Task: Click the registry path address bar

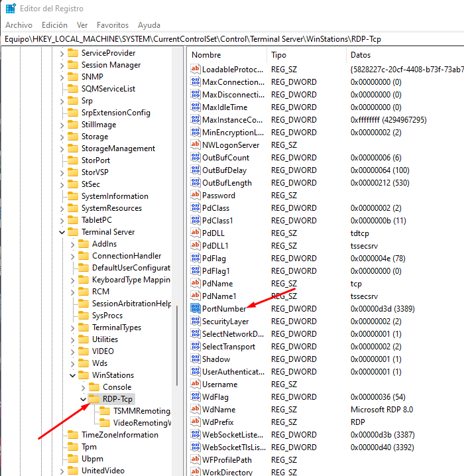Action: click(x=232, y=39)
